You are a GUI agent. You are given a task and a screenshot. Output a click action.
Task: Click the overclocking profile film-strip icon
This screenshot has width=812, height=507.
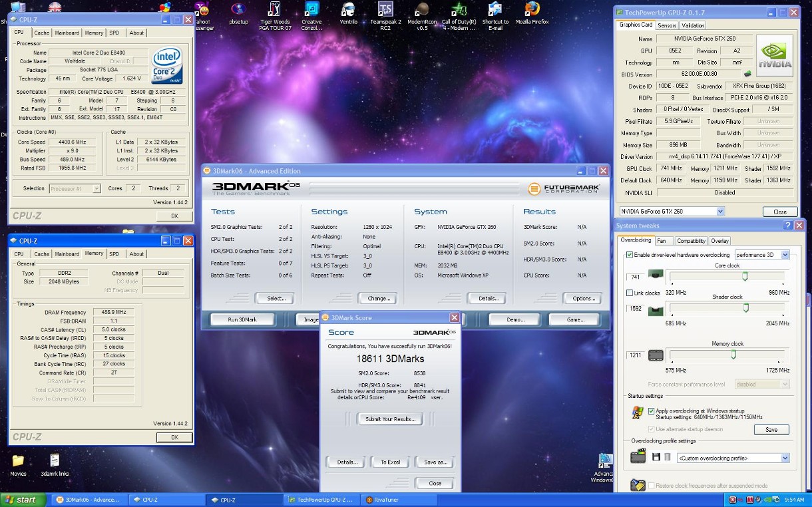638,456
